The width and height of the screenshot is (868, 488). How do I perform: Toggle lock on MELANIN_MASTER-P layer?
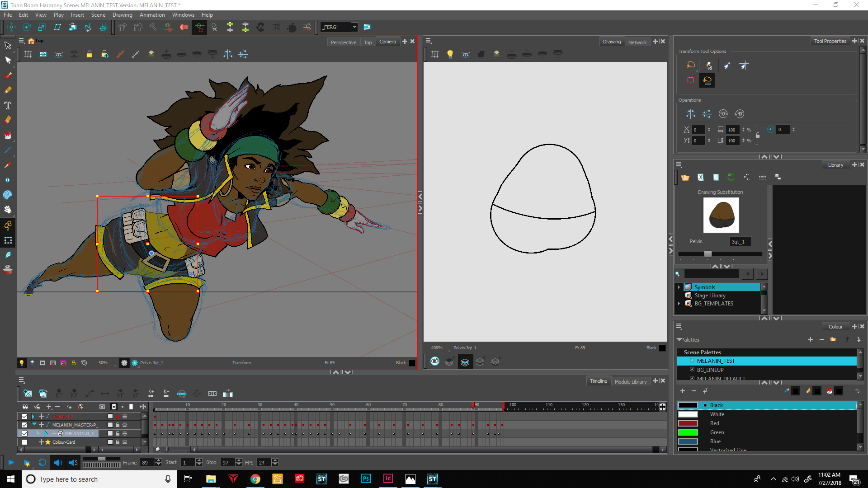[118, 425]
